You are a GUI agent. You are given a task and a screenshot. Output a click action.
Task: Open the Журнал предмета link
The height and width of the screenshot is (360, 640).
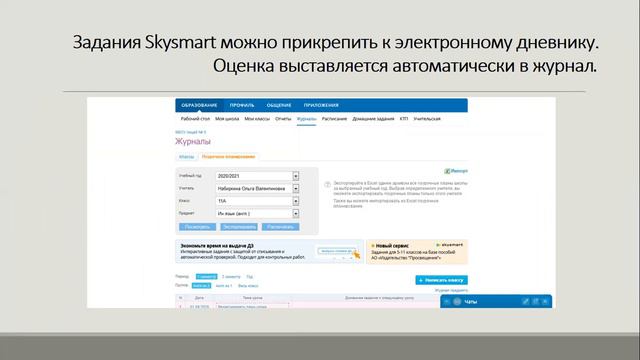tap(451, 290)
